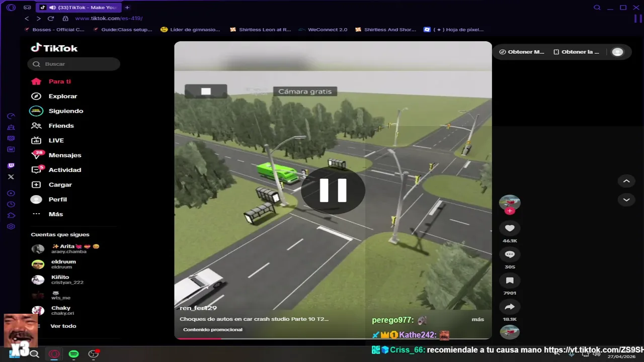Open Windows taskbar search icon
The height and width of the screenshot is (362, 644).
34,354
